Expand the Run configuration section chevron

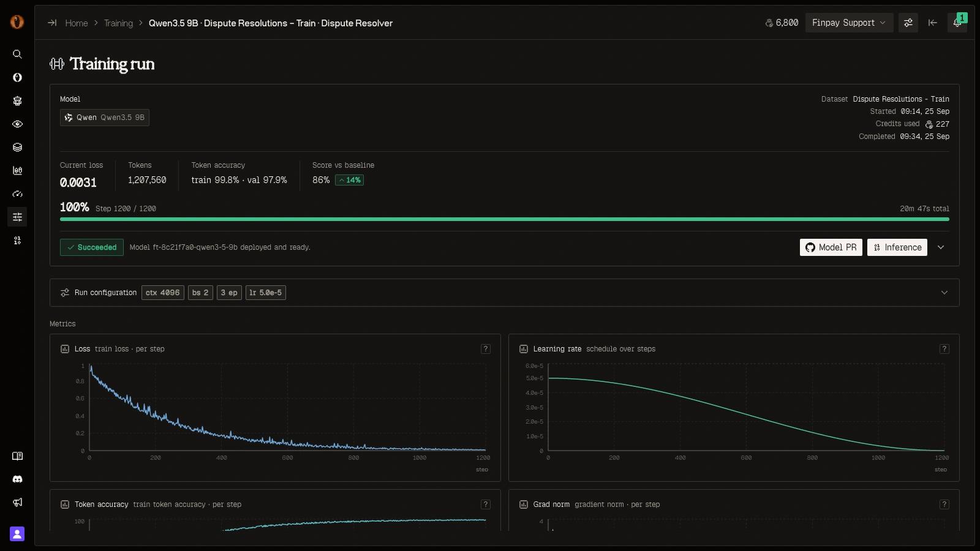click(x=944, y=293)
